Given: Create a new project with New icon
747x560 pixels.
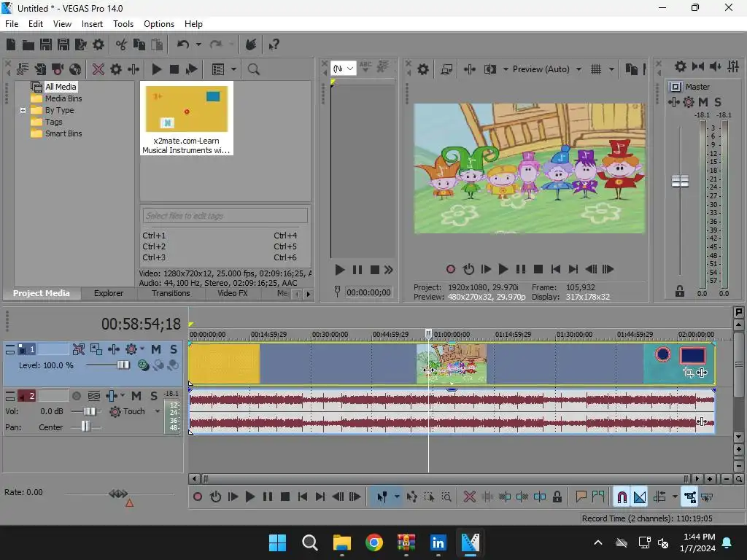Looking at the screenshot, I should point(10,44).
